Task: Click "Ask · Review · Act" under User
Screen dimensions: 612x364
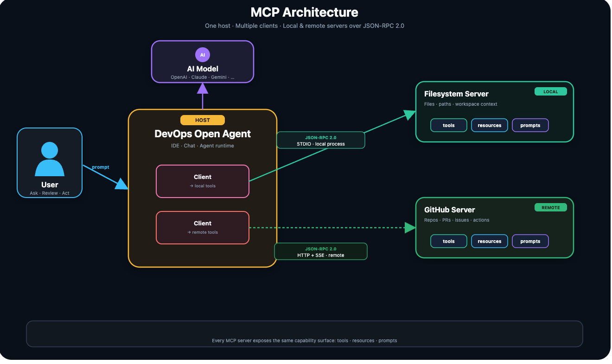Action: 50,193
